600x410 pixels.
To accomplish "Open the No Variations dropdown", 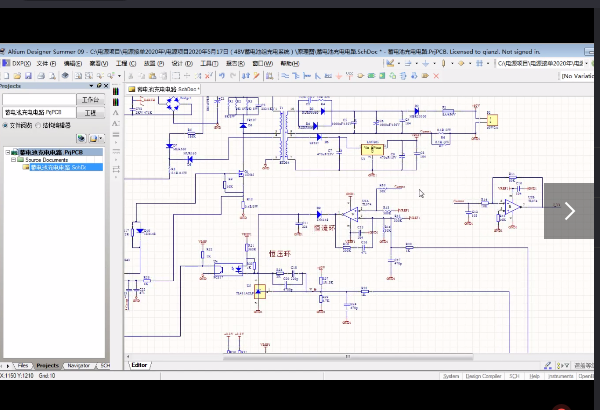I will tap(577, 76).
